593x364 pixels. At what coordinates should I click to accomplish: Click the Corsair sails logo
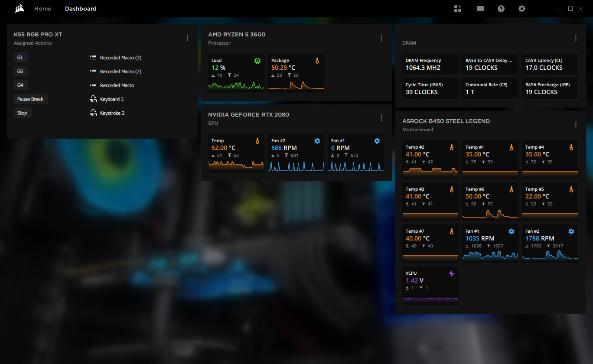click(x=19, y=9)
